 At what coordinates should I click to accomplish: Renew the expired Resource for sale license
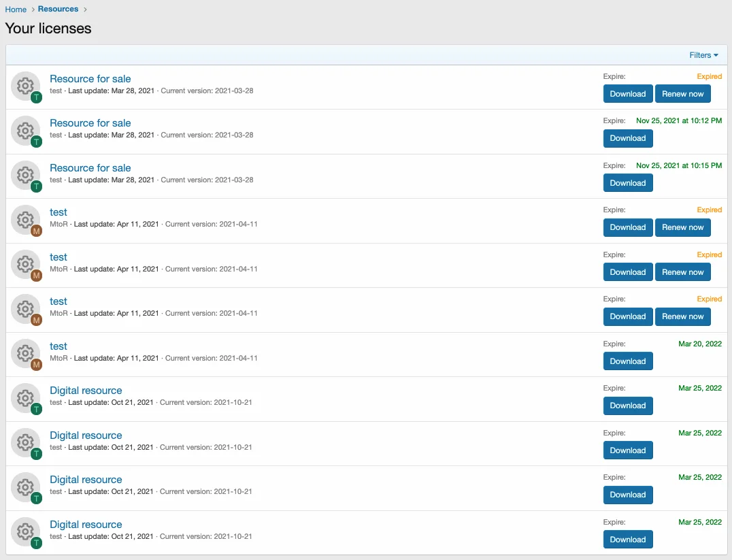coord(682,94)
